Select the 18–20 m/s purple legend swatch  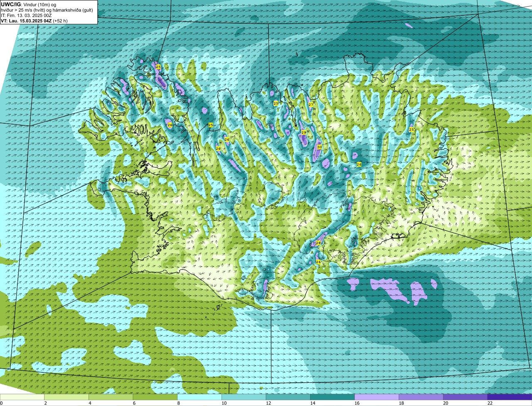click(x=421, y=397)
